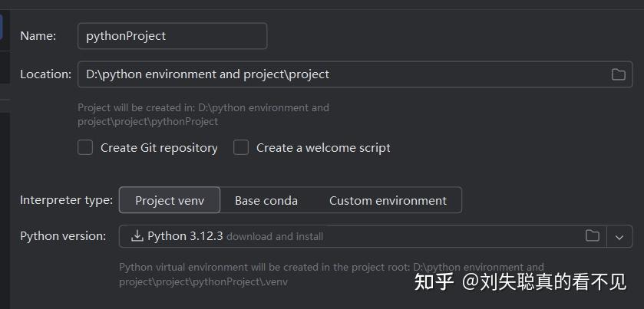Switch to the Base conda interpreter type
Viewport: 644px width, 309px height.
tap(266, 200)
